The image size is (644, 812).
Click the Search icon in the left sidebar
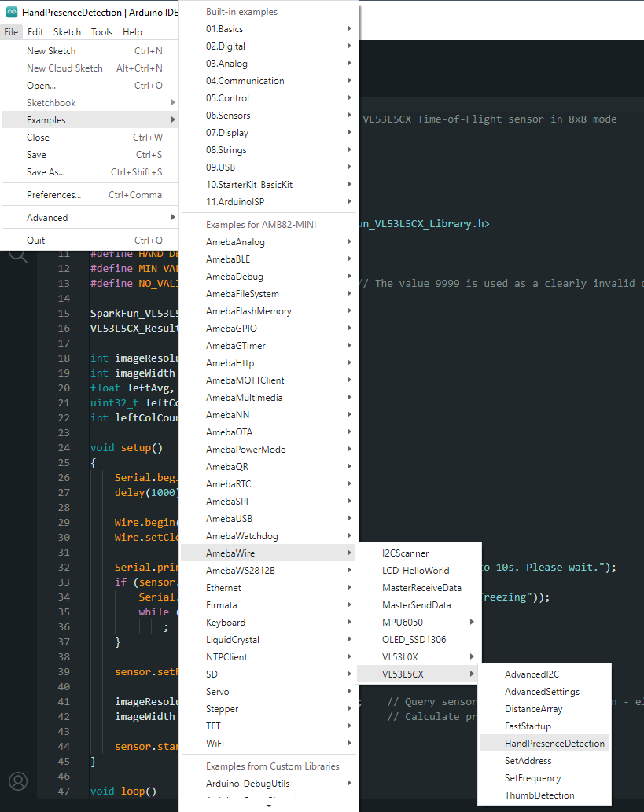click(x=17, y=255)
